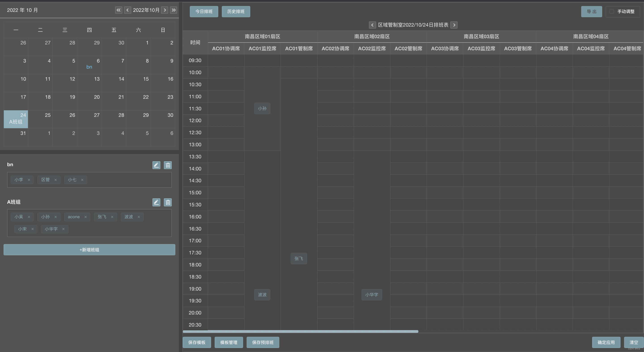
Task: Switch to 历史排班 tab
Action: click(236, 11)
